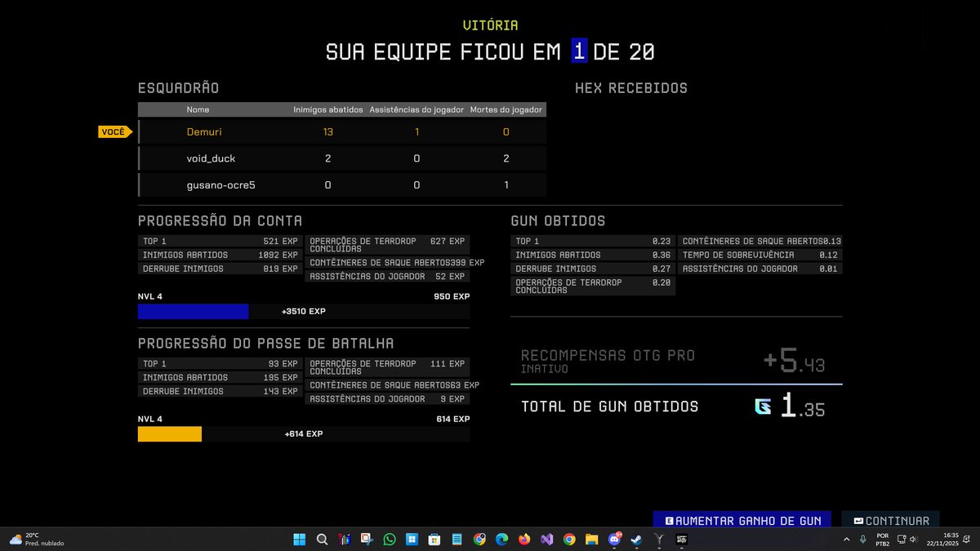Click the microphone tray icon
Viewport: 980px width, 551px height.
(x=862, y=539)
